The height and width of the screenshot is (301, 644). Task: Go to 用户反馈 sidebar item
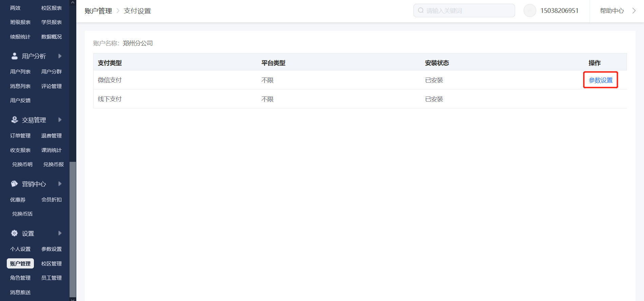pos(20,101)
